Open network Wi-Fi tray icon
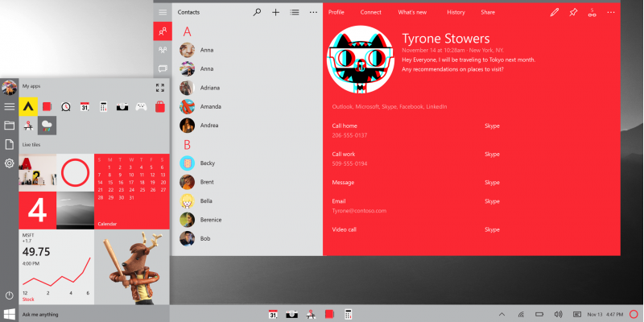The image size is (644, 322). [x=521, y=315]
